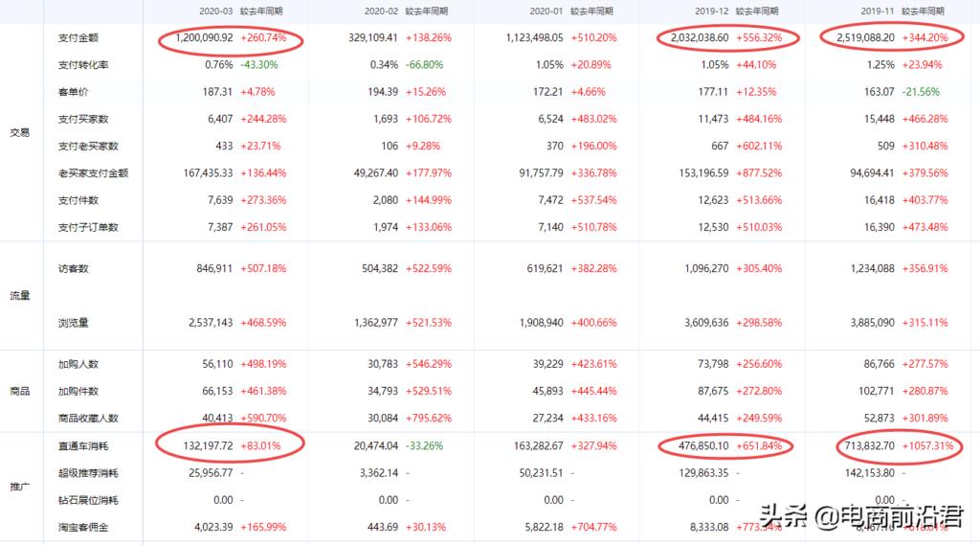Select the 2019-12 column header
The height and width of the screenshot is (545, 980).
[711, 11]
